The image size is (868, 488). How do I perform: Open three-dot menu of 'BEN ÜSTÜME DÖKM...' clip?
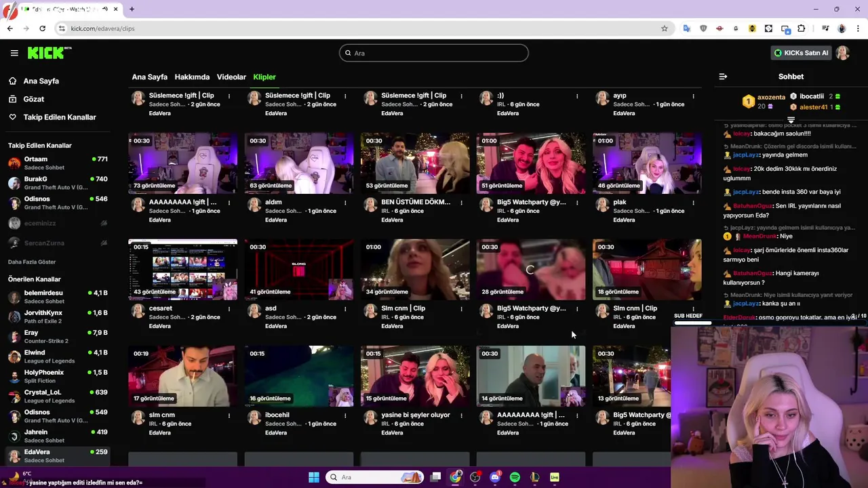point(461,203)
